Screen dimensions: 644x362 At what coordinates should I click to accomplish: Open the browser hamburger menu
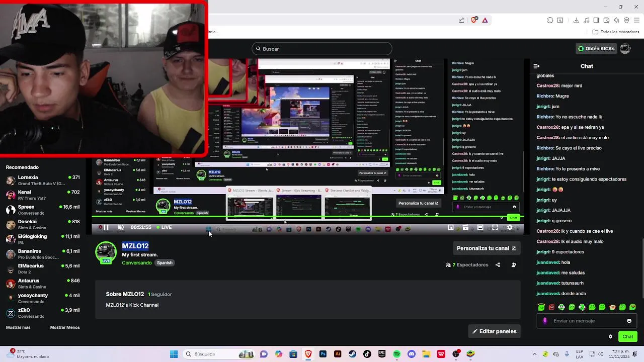click(x=637, y=20)
